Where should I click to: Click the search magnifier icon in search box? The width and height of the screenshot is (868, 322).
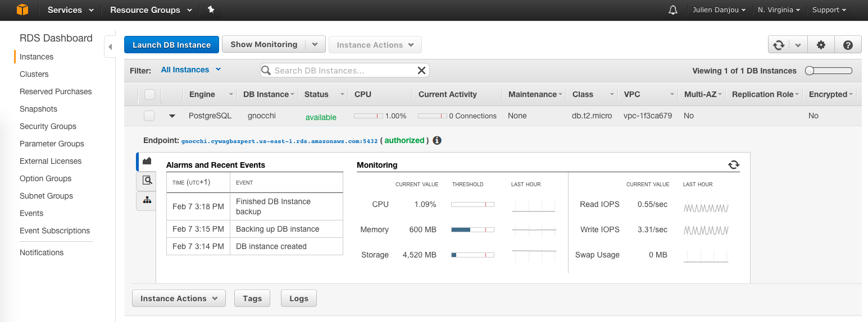(267, 70)
